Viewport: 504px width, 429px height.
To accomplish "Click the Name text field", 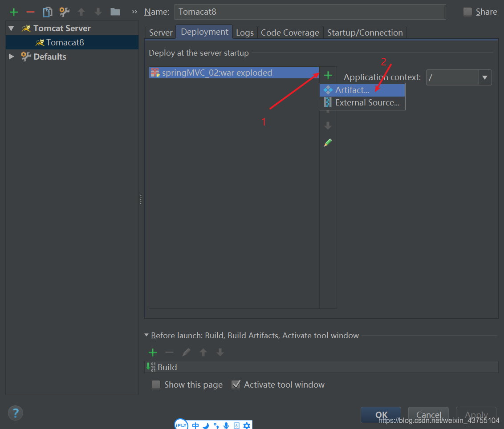I will coord(310,12).
